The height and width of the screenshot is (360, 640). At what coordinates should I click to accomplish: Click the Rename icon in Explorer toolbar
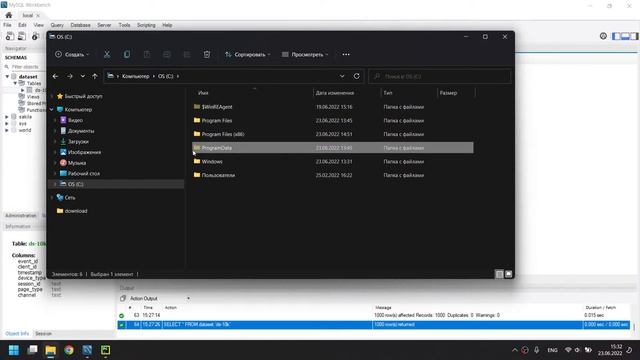167,54
